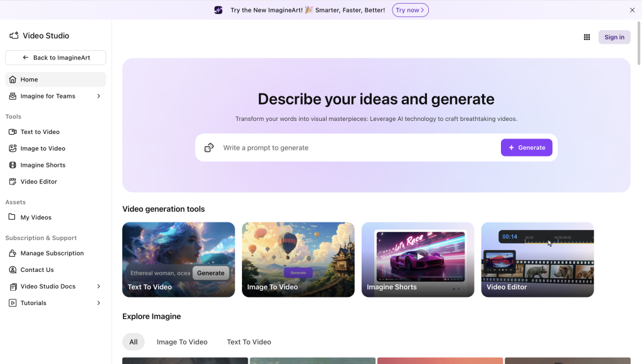Viewport: 642px width, 364px height.
Task: Select the Text To Video filter tab
Action: click(249, 342)
